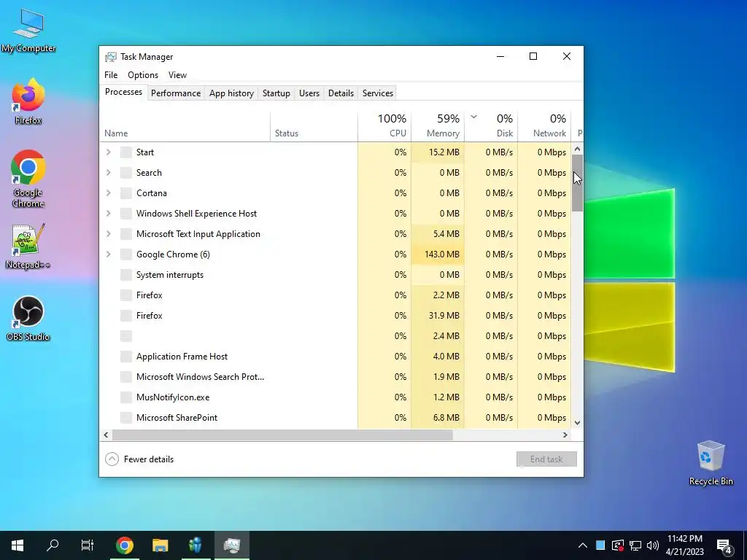Sort by the CPU column header
Screen dimensions: 747x560
(x=384, y=125)
